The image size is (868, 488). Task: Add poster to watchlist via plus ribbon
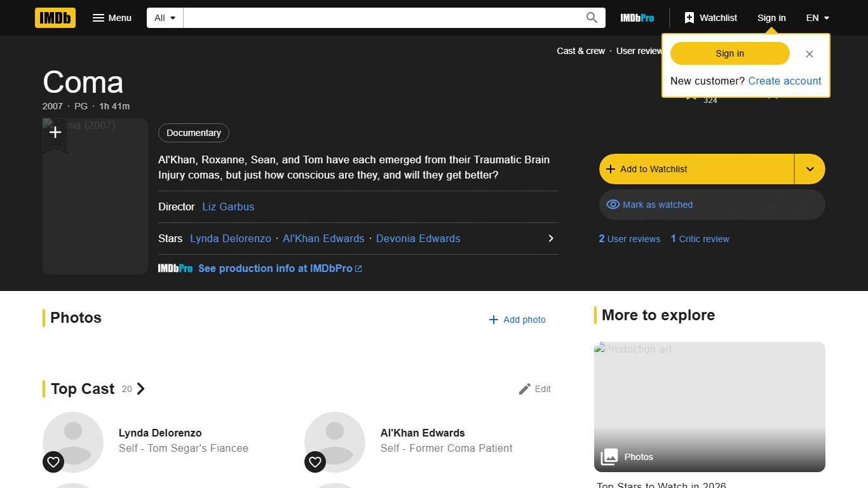click(x=55, y=133)
